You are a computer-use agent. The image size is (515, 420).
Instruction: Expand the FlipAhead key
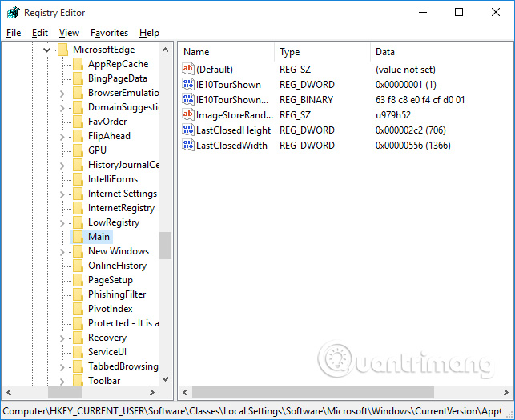(x=62, y=137)
